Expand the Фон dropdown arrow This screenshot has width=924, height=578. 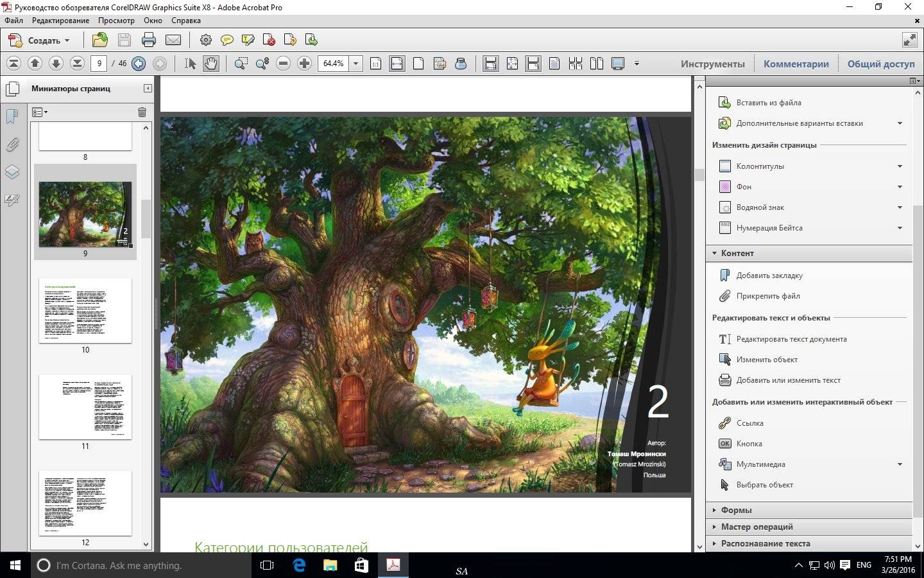900,187
